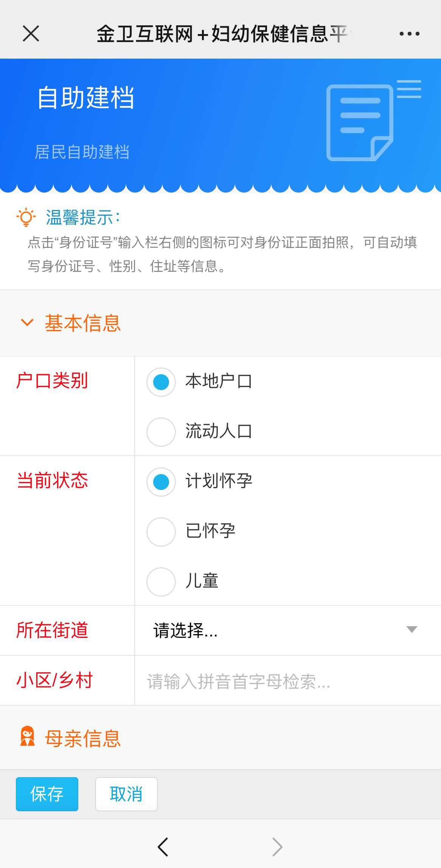Image resolution: width=441 pixels, height=868 pixels.
Task: Select the 本地户口 radio button
Action: (161, 382)
